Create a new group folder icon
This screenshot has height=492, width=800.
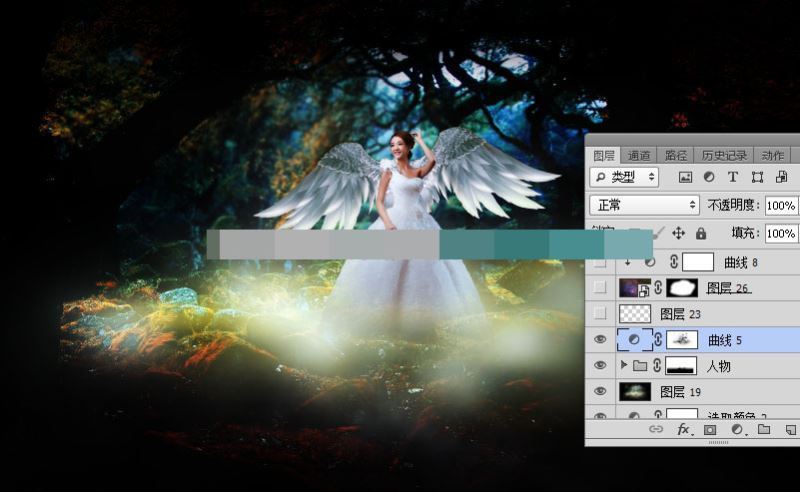click(x=764, y=429)
